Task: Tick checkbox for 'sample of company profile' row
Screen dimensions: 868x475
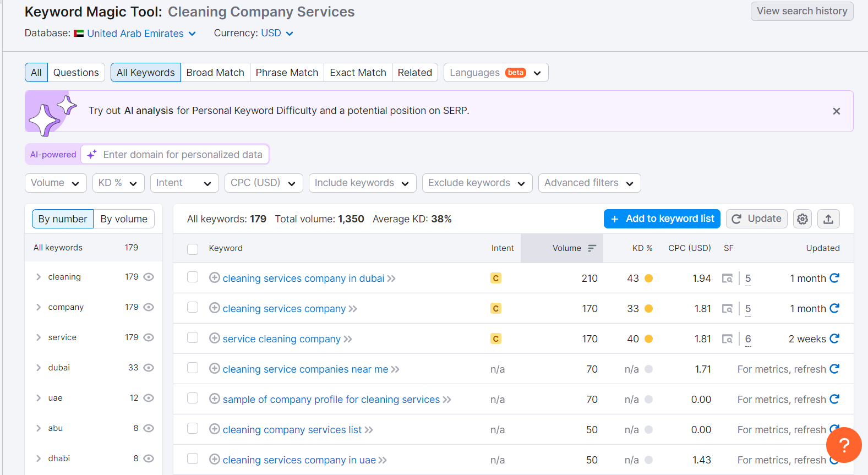Action: click(x=193, y=398)
